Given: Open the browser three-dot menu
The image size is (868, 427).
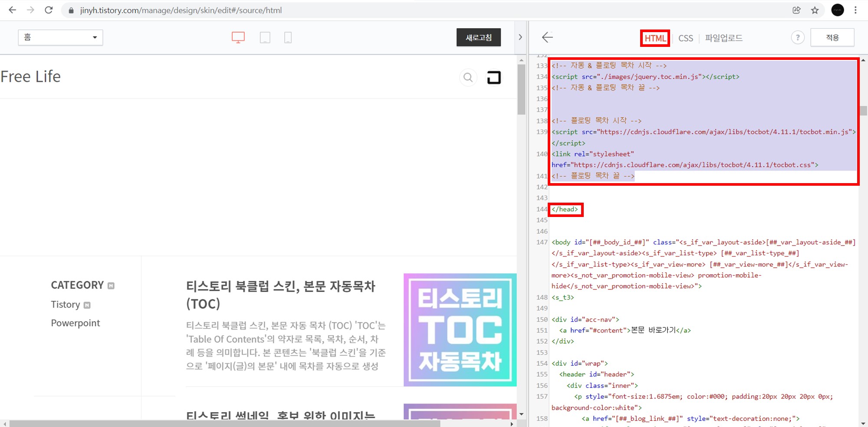Looking at the screenshot, I should pyautogui.click(x=855, y=10).
